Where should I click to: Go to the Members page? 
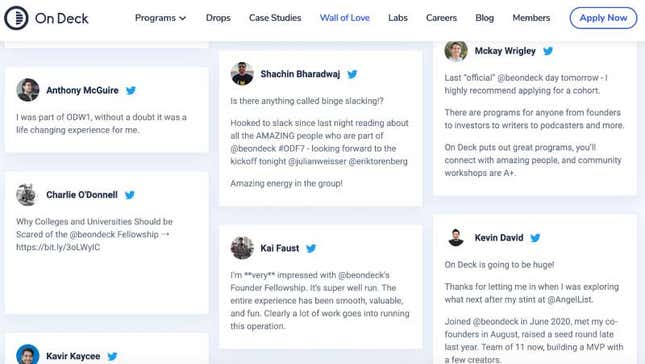[531, 18]
